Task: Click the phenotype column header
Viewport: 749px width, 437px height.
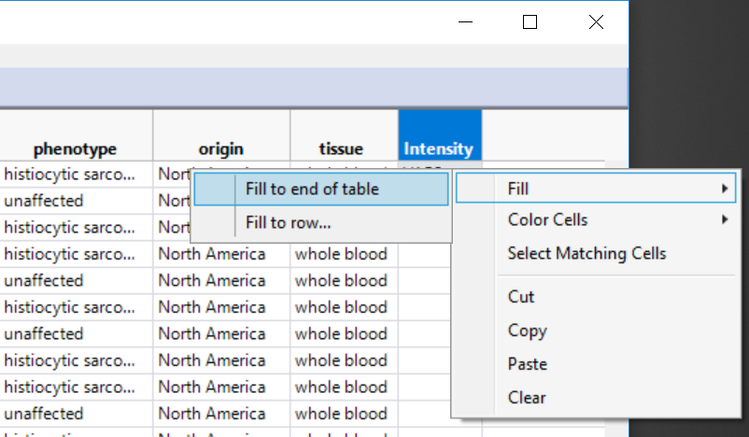Action: pos(75,149)
